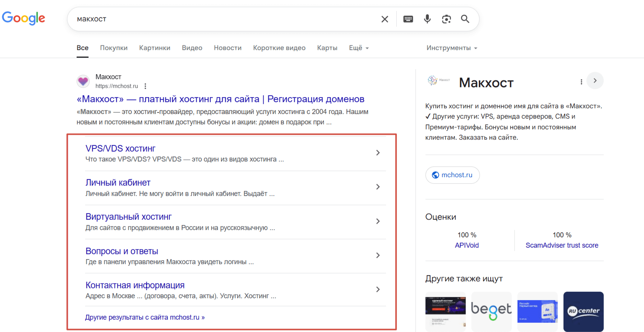Switch to the Картинки tab
This screenshot has width=644, height=332.
154,48
